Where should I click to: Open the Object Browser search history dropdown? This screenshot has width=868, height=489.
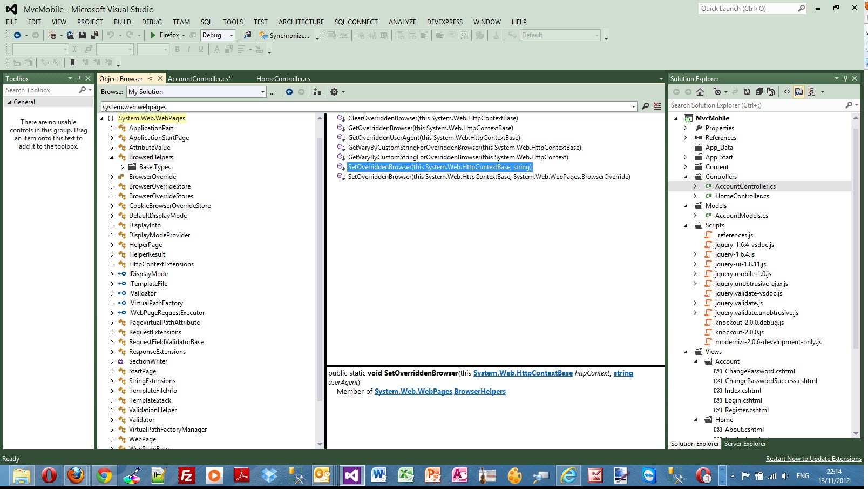(x=634, y=106)
